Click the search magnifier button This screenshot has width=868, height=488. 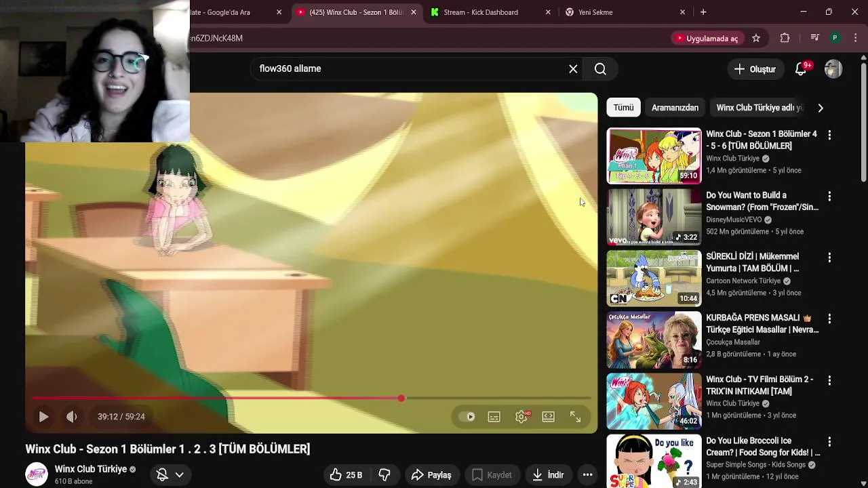click(600, 68)
